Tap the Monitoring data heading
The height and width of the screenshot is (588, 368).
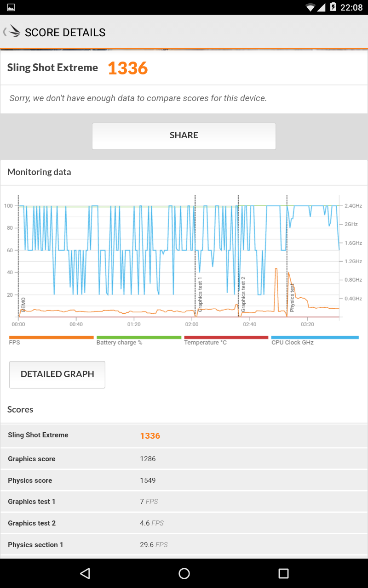tap(39, 172)
